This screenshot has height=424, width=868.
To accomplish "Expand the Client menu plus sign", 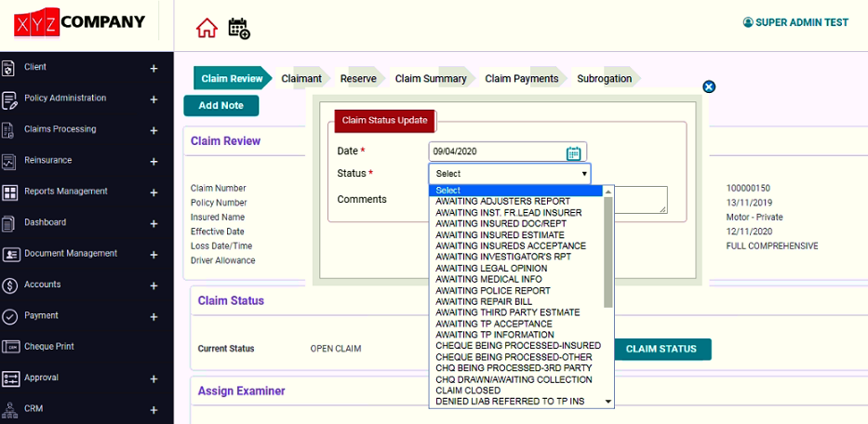I will pyautogui.click(x=154, y=68).
